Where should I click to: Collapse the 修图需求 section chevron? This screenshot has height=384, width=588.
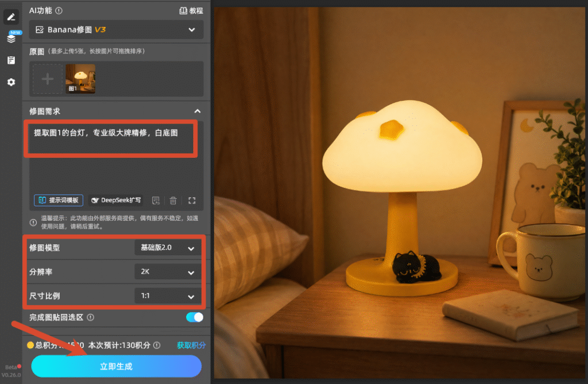click(x=198, y=112)
